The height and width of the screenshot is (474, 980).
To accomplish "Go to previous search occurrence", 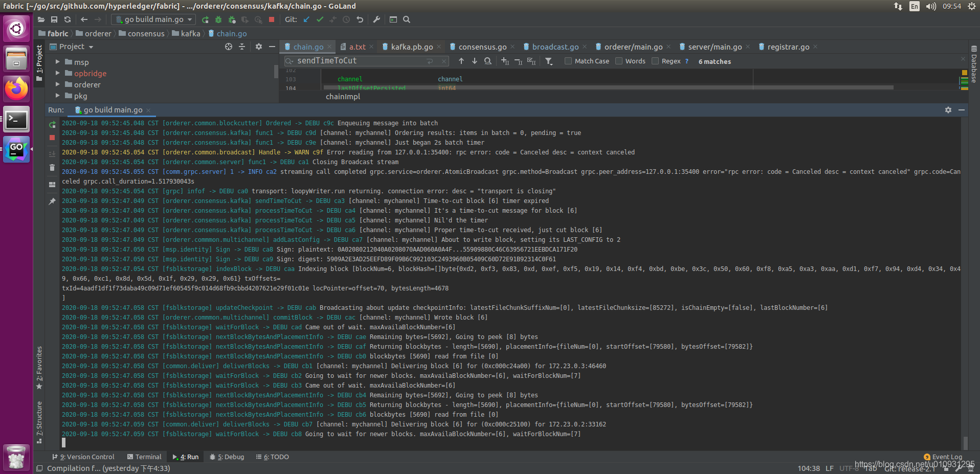I will [x=461, y=61].
